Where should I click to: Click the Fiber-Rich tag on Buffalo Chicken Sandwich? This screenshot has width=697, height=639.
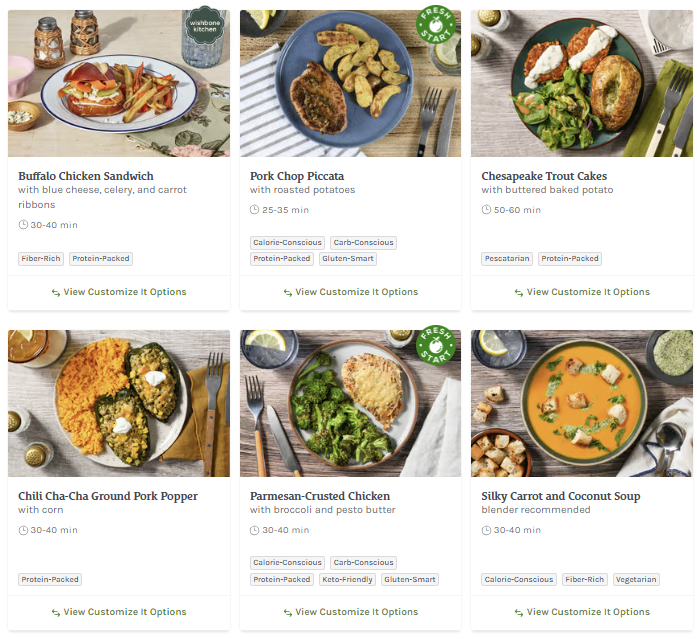pos(41,259)
